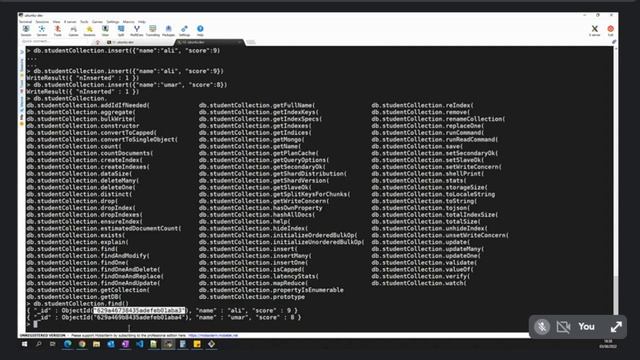Focus the Quick connect input field

click(56, 42)
